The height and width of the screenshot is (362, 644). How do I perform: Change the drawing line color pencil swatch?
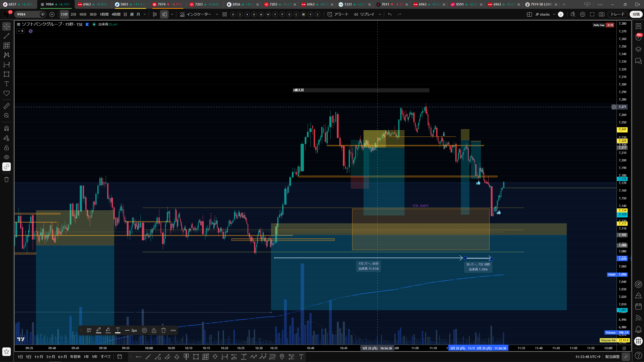(x=99, y=330)
